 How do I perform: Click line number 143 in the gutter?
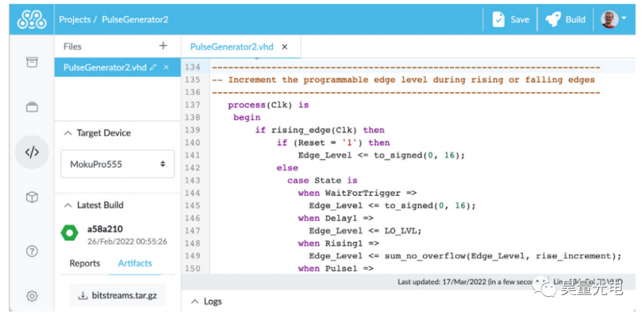click(x=193, y=181)
